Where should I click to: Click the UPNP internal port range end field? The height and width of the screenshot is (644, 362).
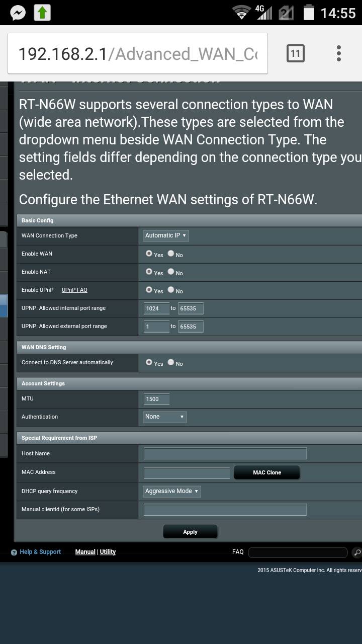[x=191, y=308]
